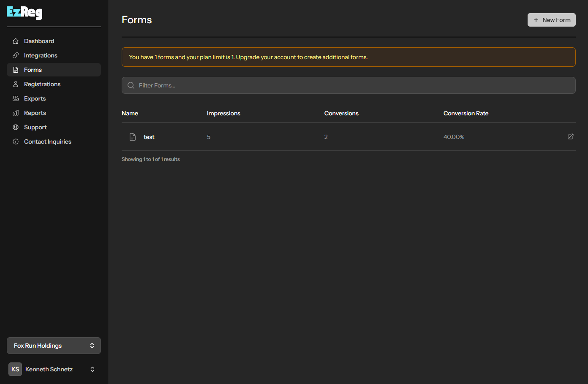
Task: Click the search magnifier in the filter bar
Action: (131, 85)
